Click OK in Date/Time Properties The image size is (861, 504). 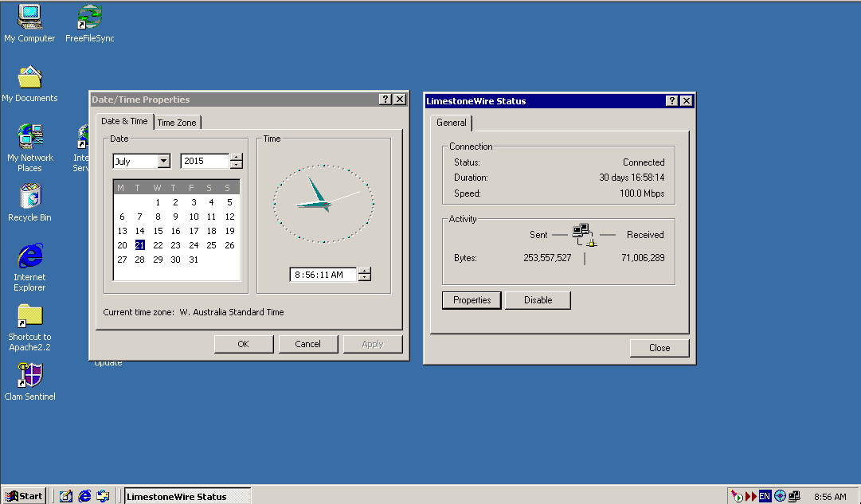[x=243, y=344]
